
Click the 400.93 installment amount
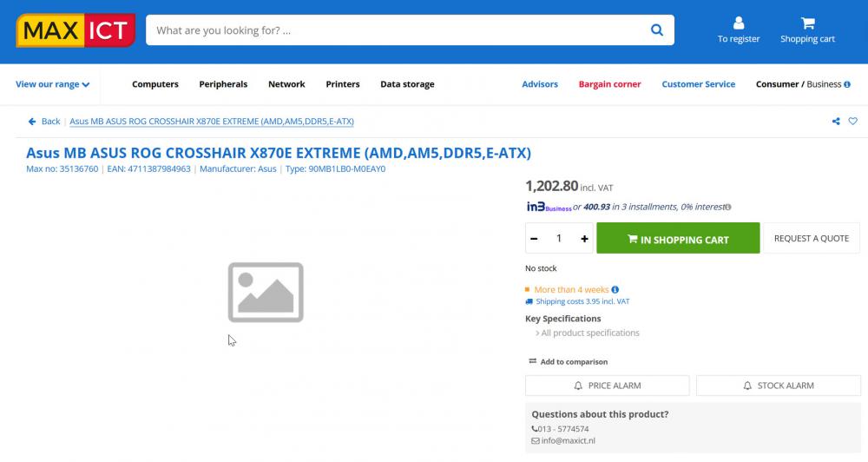(x=597, y=208)
